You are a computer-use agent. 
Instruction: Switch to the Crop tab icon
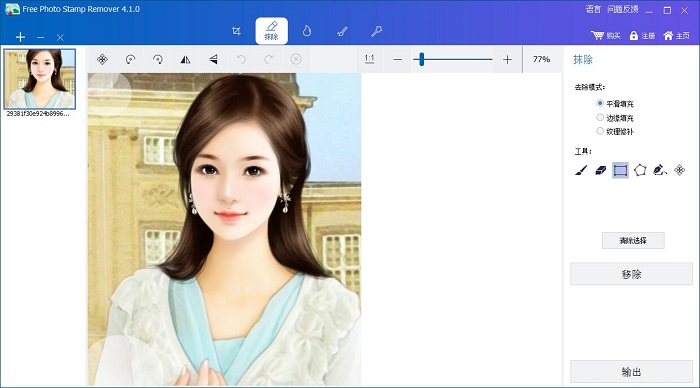(x=237, y=31)
